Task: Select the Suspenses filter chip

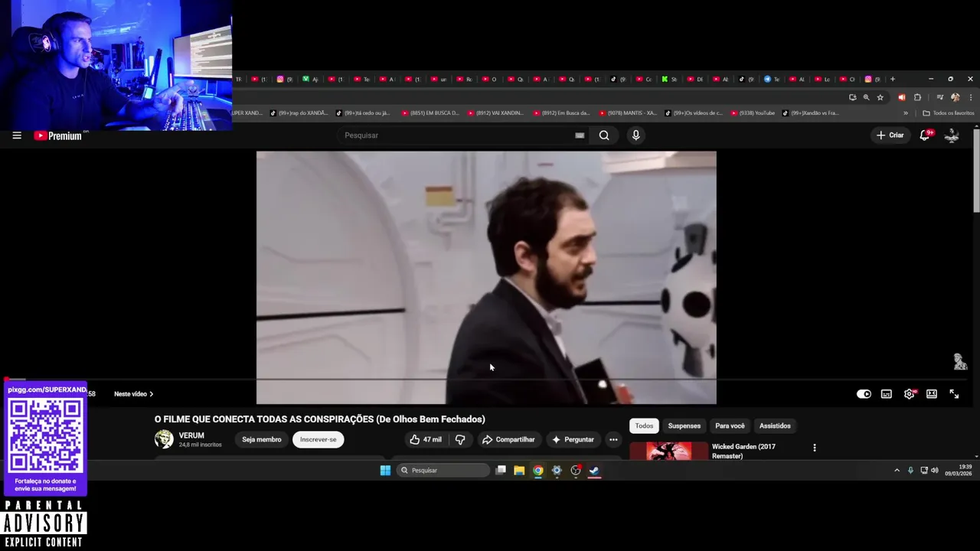Action: pyautogui.click(x=684, y=425)
